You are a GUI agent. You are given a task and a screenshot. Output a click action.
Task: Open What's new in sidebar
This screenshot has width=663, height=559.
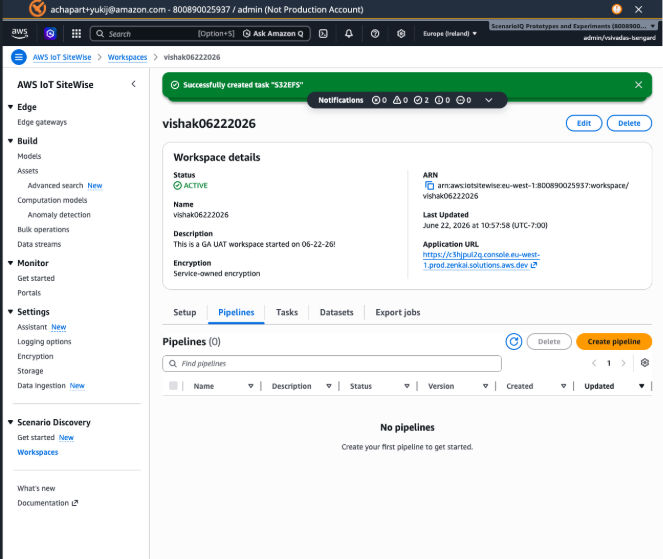point(36,488)
